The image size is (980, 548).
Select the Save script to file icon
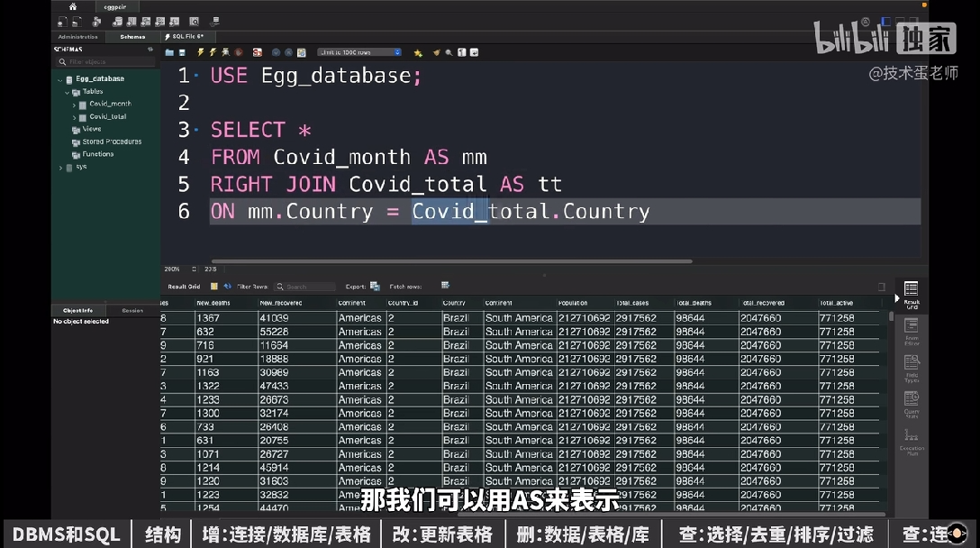[x=182, y=51]
